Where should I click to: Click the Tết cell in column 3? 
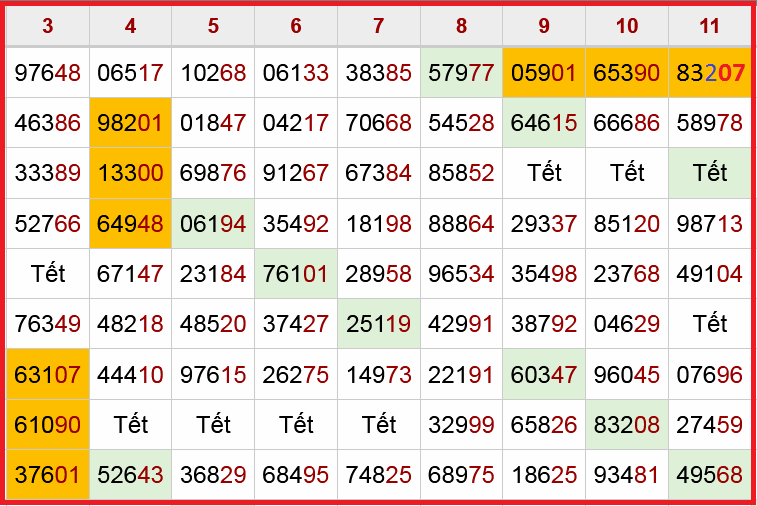[47, 274]
